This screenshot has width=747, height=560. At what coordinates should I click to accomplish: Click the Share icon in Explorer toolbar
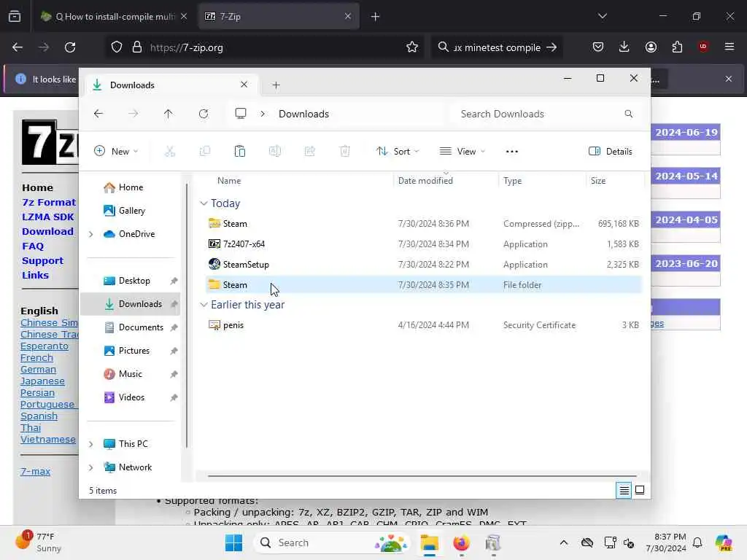point(309,152)
